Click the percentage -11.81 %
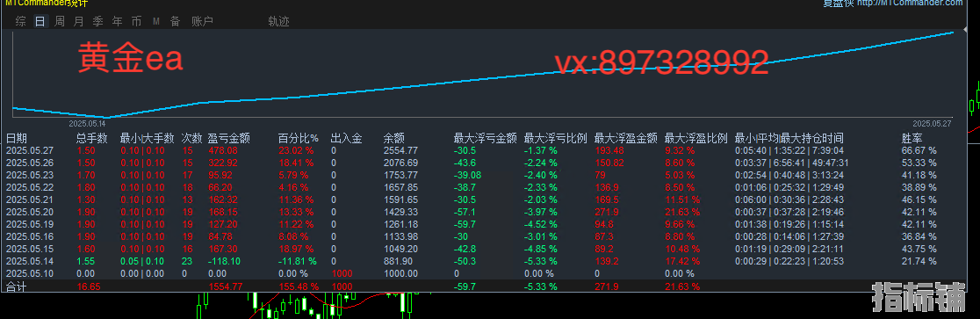The image size is (980, 319). tap(297, 262)
